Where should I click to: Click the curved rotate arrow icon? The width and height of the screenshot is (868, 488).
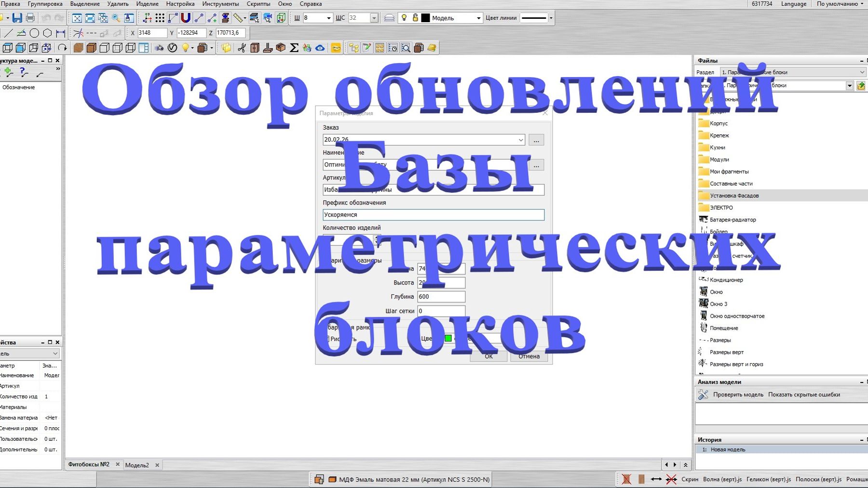(x=62, y=48)
